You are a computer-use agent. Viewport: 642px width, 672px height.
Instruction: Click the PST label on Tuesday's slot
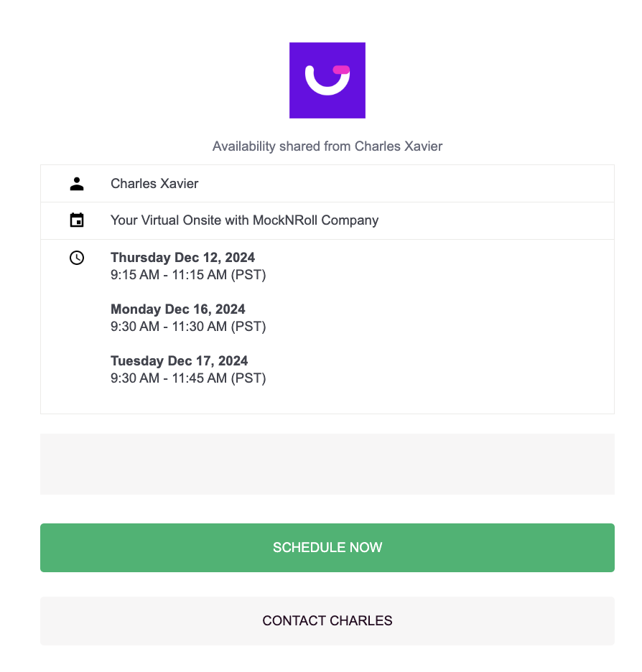click(248, 378)
